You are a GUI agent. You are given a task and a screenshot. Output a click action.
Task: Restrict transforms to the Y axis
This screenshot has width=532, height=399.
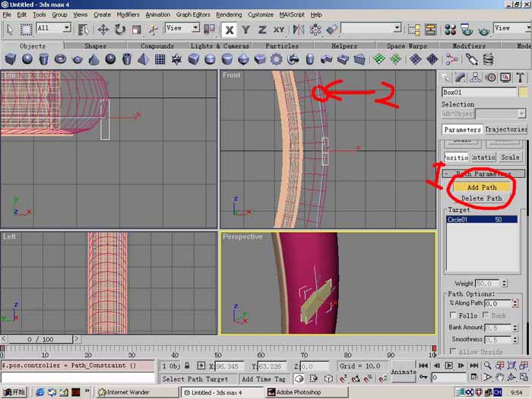click(x=245, y=30)
